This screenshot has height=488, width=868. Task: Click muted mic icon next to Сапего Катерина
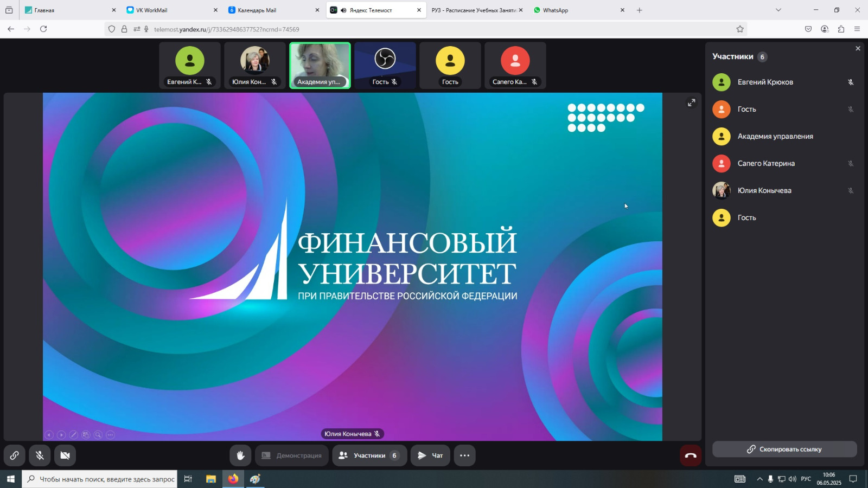[851, 163]
